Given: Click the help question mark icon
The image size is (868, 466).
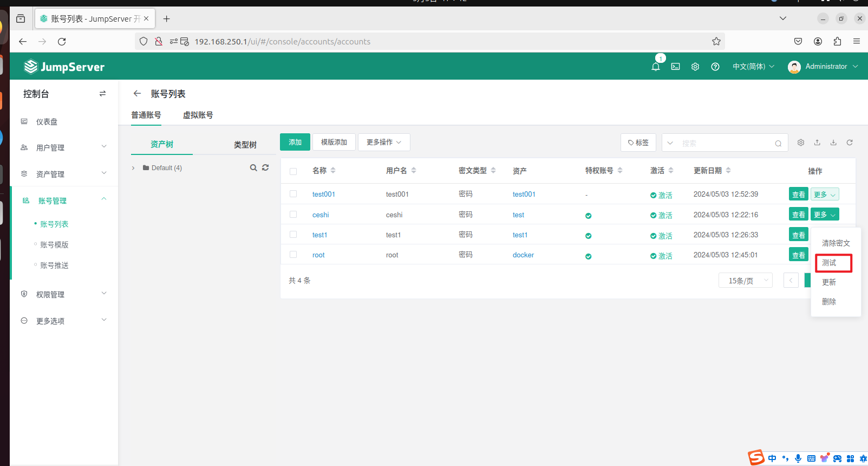Looking at the screenshot, I should [715, 67].
